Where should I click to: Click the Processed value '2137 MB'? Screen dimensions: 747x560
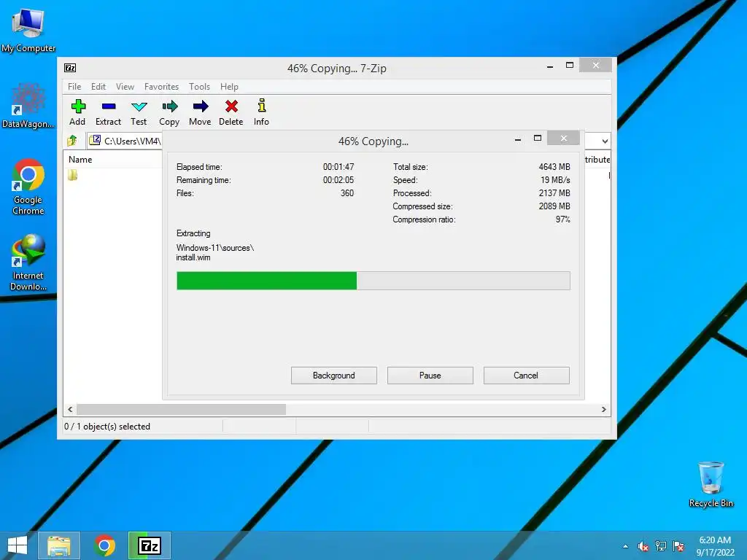click(554, 192)
